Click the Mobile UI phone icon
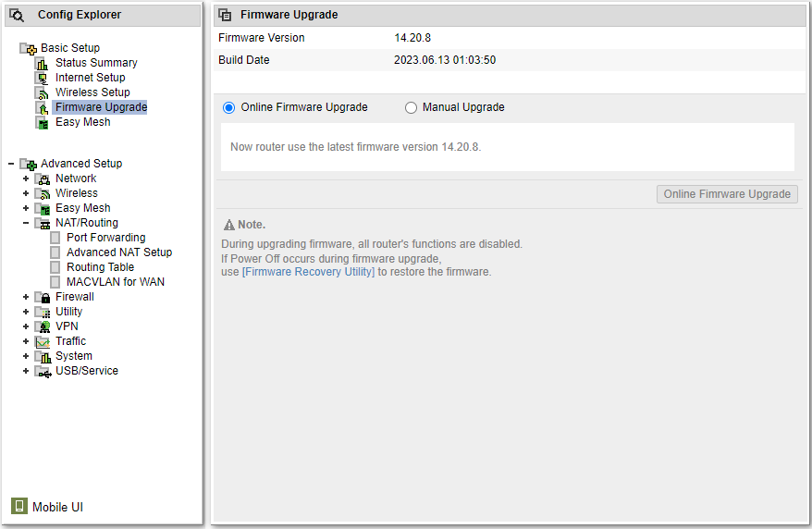This screenshot has width=812, height=529. click(18, 506)
